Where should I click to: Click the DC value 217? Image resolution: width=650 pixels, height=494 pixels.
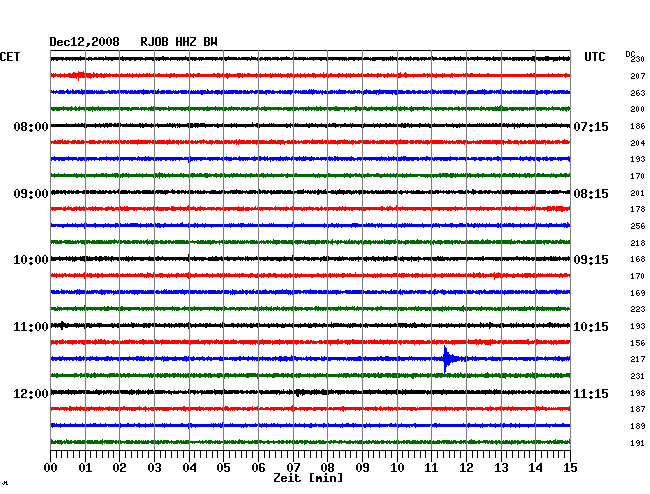click(x=638, y=359)
